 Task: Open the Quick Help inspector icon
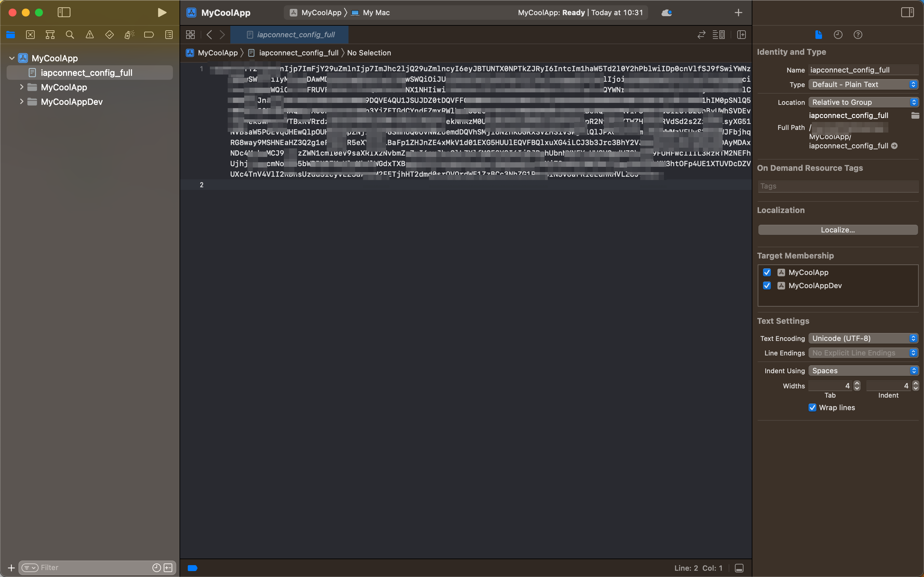tap(858, 35)
